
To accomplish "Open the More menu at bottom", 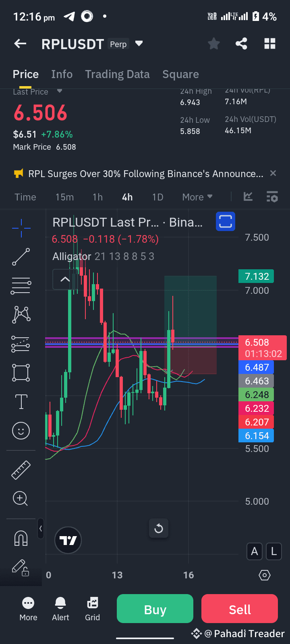I will coord(28,609).
